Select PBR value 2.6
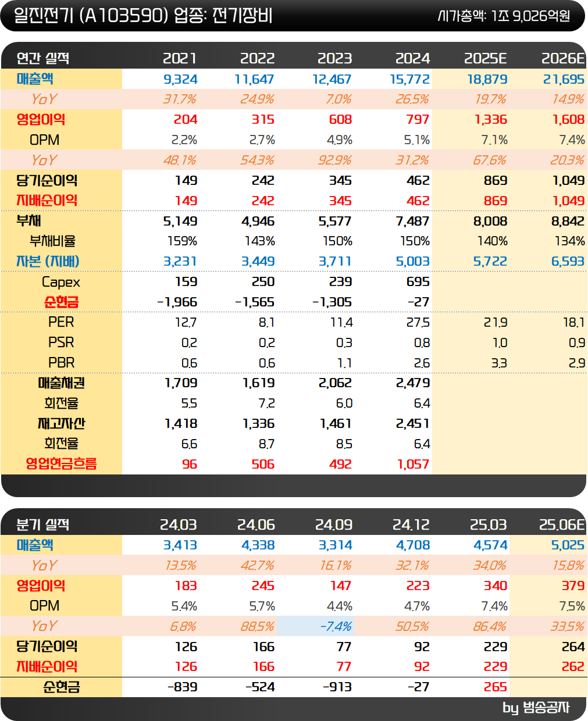Image resolution: width=588 pixels, height=721 pixels. (x=422, y=363)
